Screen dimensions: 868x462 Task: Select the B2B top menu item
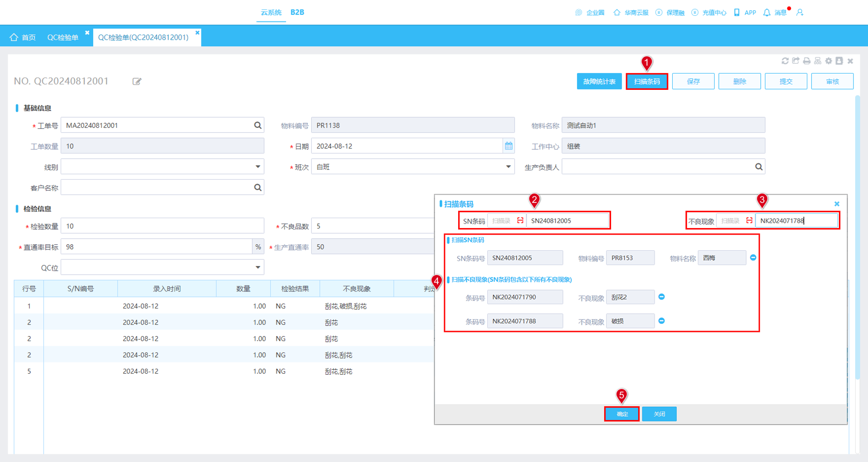pyautogui.click(x=297, y=12)
